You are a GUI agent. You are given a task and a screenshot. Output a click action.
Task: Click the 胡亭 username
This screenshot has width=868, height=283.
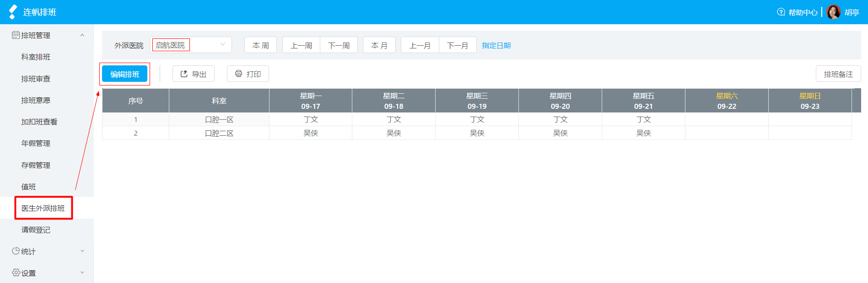pyautogui.click(x=852, y=12)
